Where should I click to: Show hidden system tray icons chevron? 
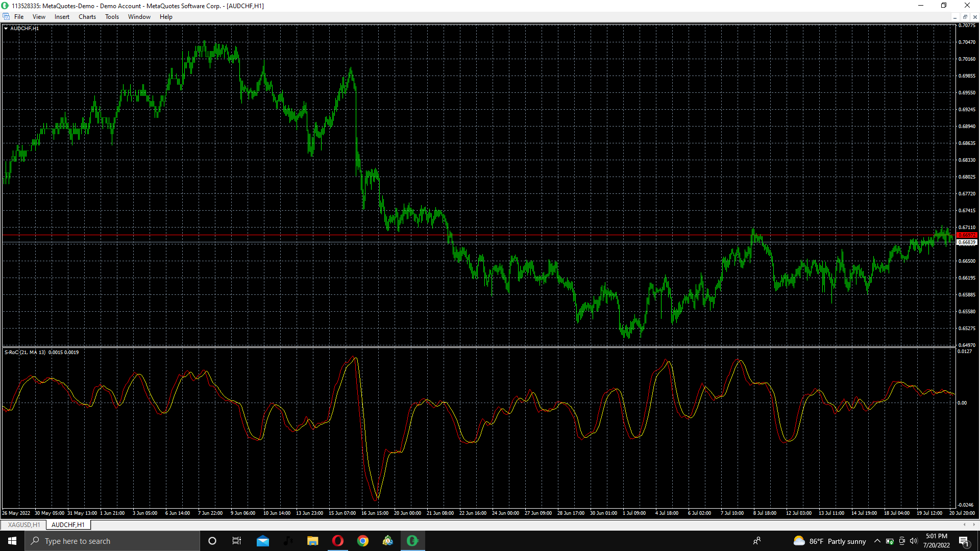click(x=877, y=541)
